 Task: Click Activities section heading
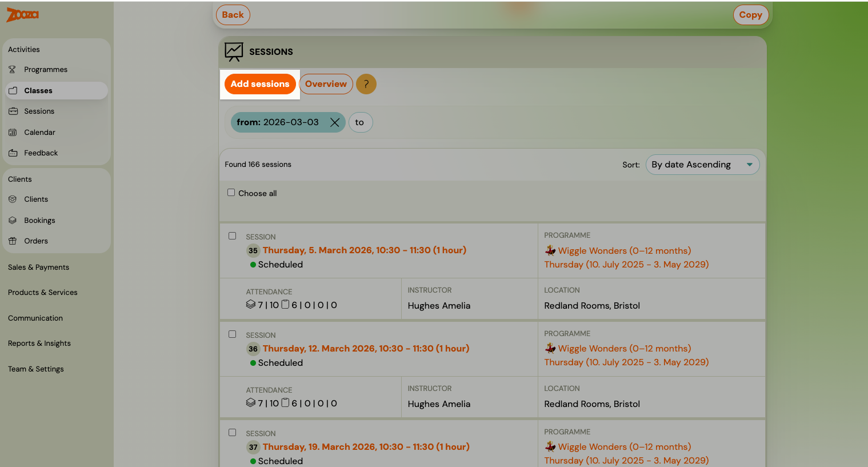point(24,50)
